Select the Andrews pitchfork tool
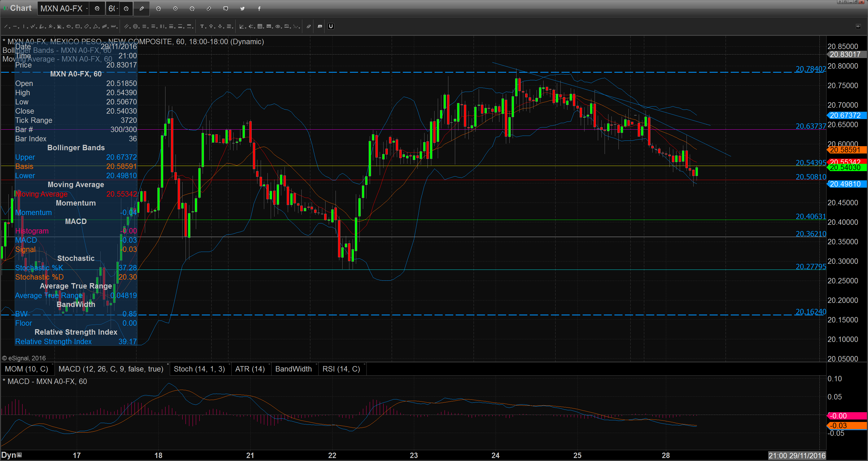 [50, 26]
